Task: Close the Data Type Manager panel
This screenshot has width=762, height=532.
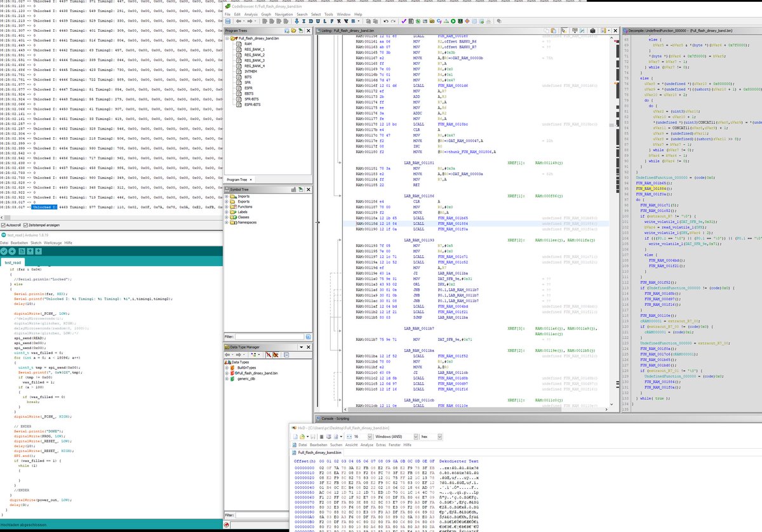Action: pos(309,347)
